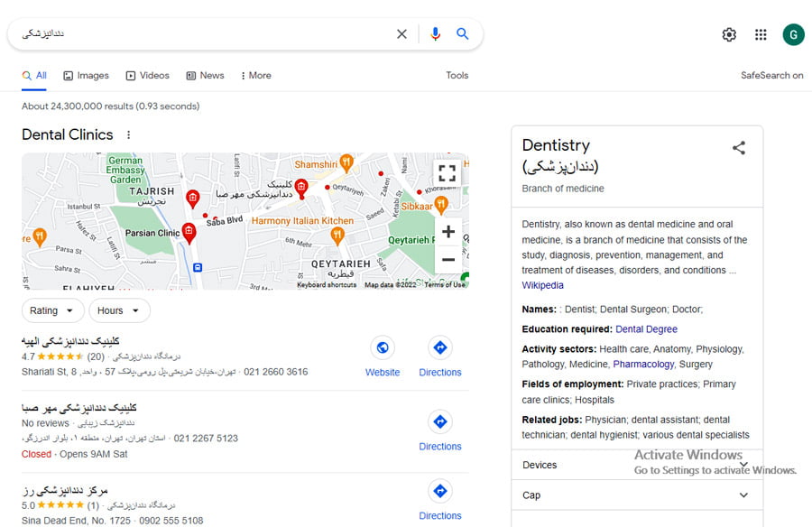Start voice search with the microphone icon
The width and height of the screenshot is (812, 527).
[x=435, y=34]
